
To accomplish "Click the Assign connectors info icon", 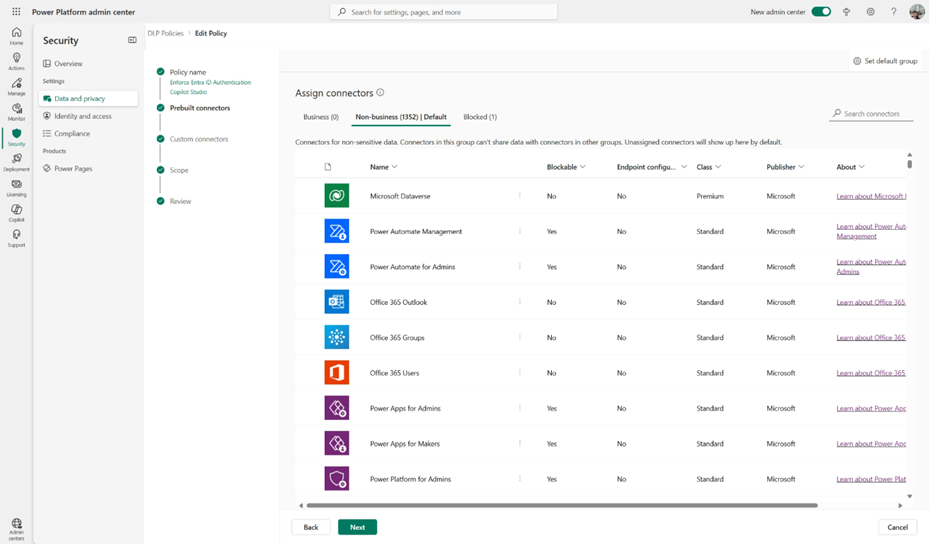I will tap(380, 92).
